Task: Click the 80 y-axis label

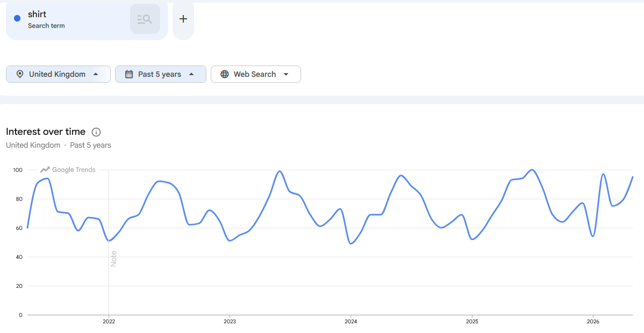Action: pyautogui.click(x=19, y=199)
